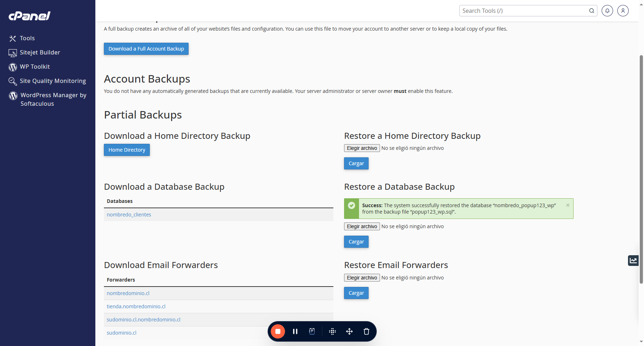Click the page vertical scrollbar

click(x=641, y=169)
